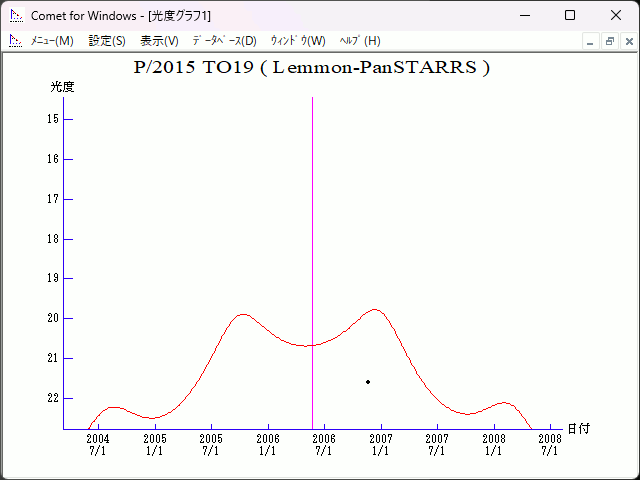Viewport: 640px width, 480px height.
Task: Click the 2004 7/1 date axis label
Action: click(x=98, y=444)
